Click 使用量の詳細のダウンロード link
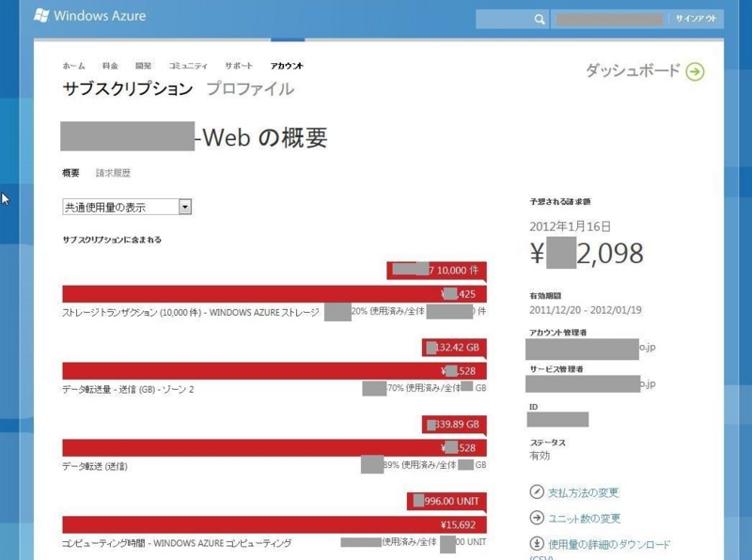The image size is (752, 560). tap(609, 544)
